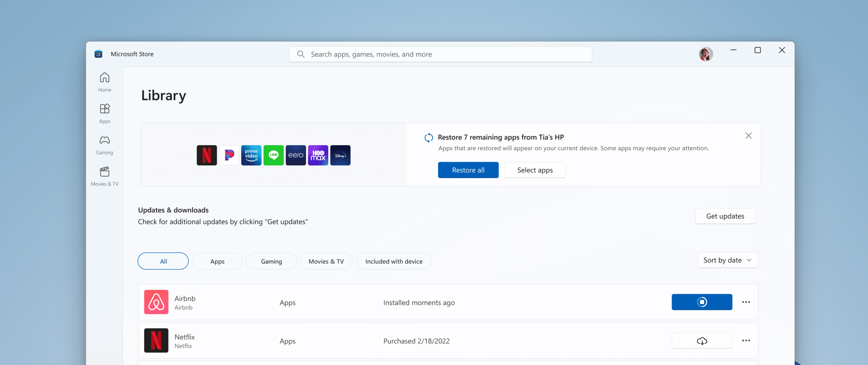Open Movies & TV in sidebar
Screen dimensions: 868x365
click(x=104, y=176)
